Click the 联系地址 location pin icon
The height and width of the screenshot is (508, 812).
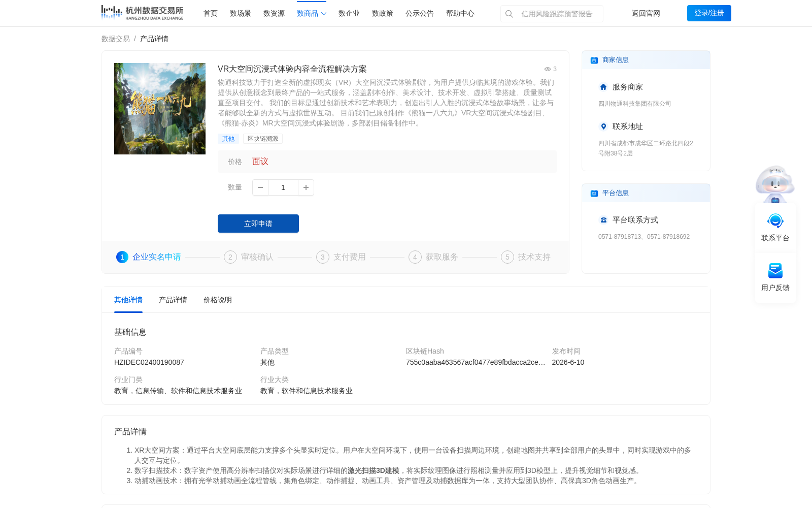[603, 126]
